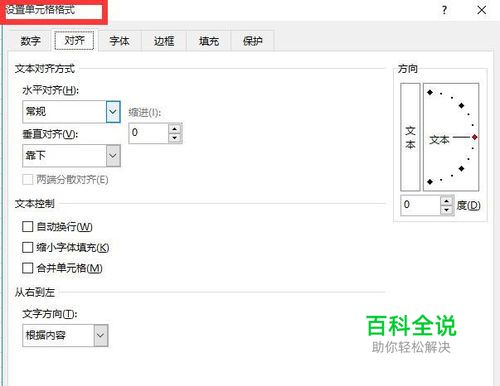Click the 垂直对齐(V) label

50,134
